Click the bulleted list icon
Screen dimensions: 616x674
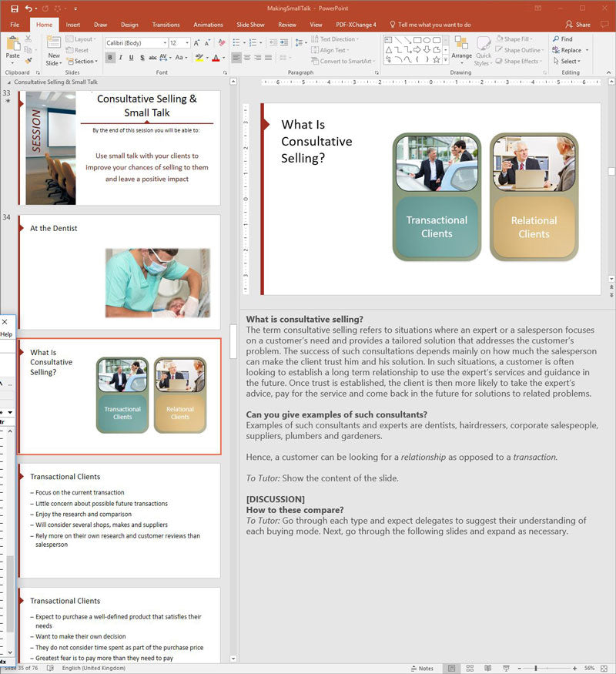click(236, 42)
